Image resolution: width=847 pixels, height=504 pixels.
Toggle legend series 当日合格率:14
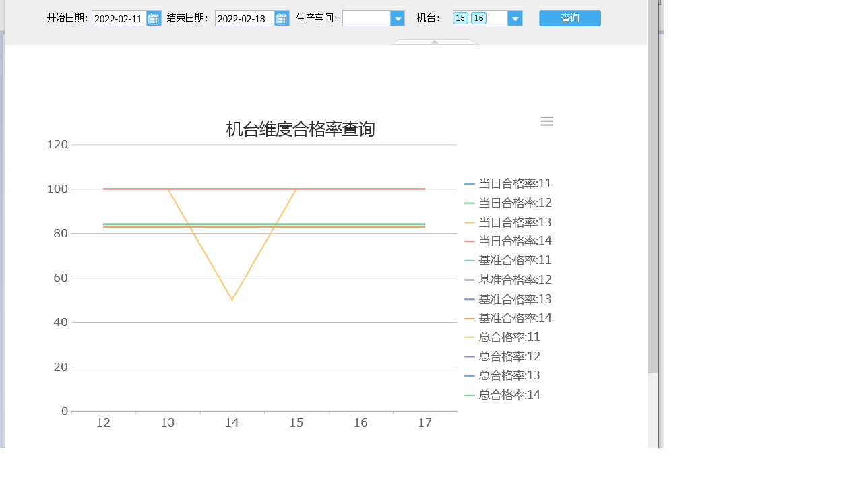508,241
